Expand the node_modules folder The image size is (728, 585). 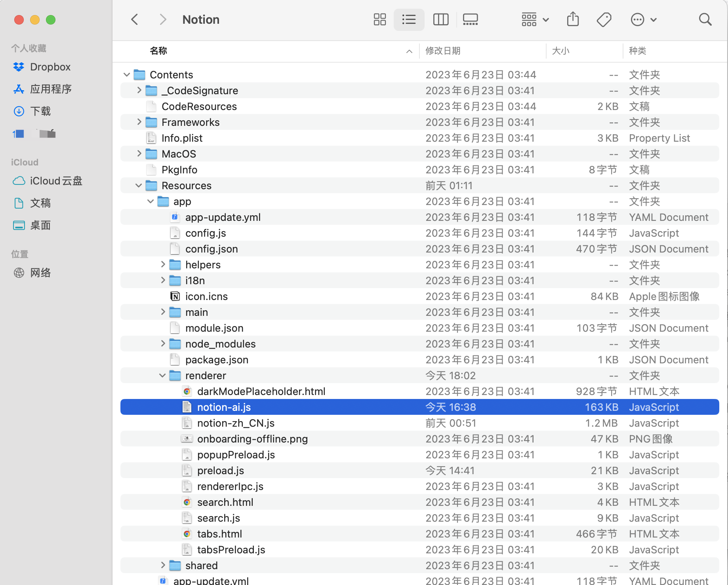click(x=162, y=344)
